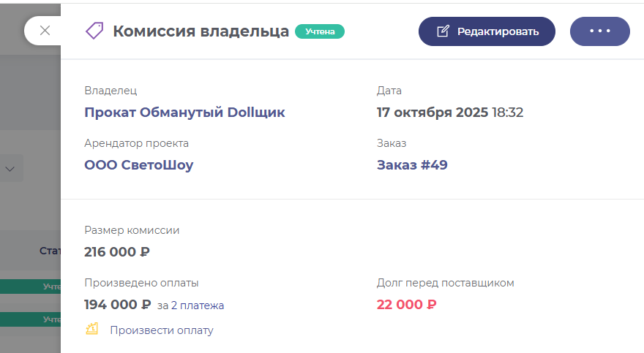Click the partially hidden status column header
This screenshot has height=353, width=644.
click(x=50, y=251)
